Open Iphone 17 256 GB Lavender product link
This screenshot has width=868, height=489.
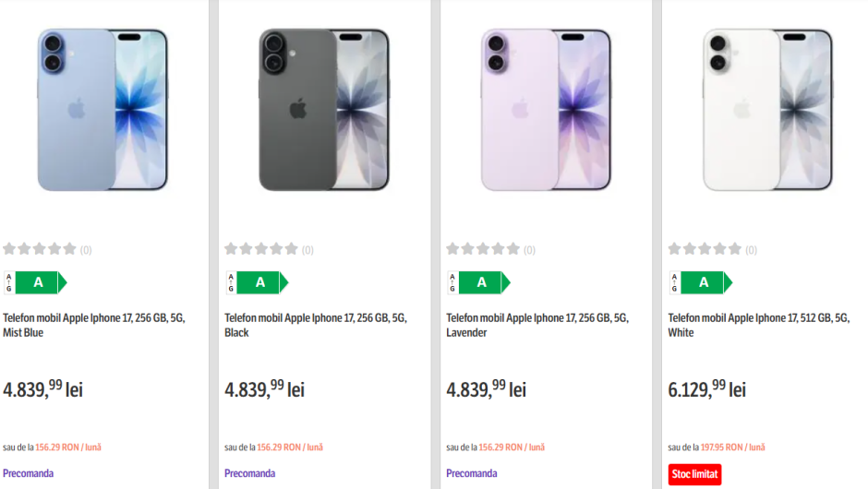click(537, 325)
